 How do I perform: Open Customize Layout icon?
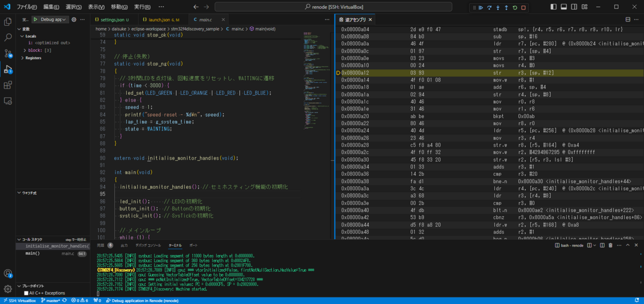[586, 7]
